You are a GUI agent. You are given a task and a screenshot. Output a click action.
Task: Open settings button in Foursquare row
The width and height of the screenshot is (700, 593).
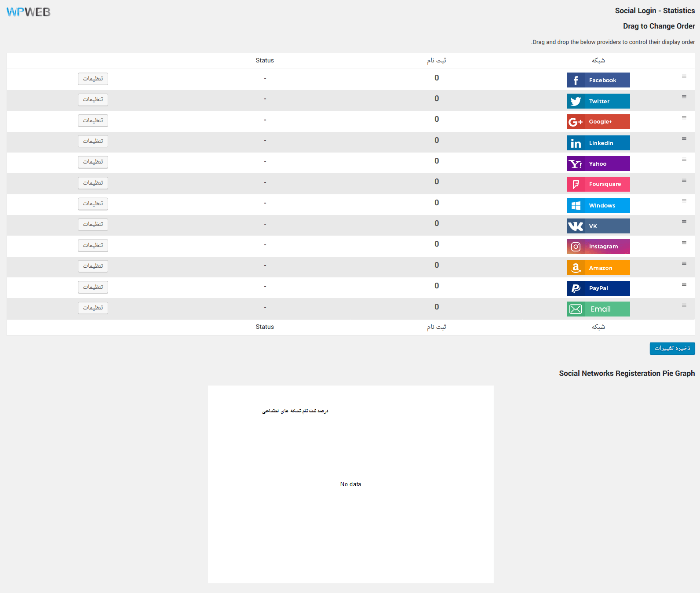[93, 183]
